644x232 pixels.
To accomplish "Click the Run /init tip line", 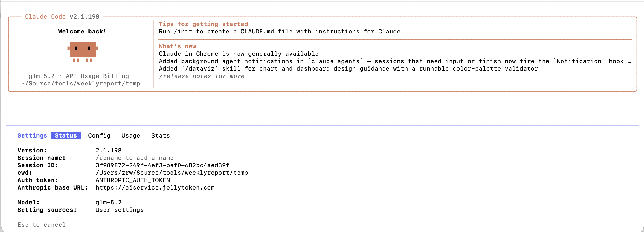I will pos(279,31).
